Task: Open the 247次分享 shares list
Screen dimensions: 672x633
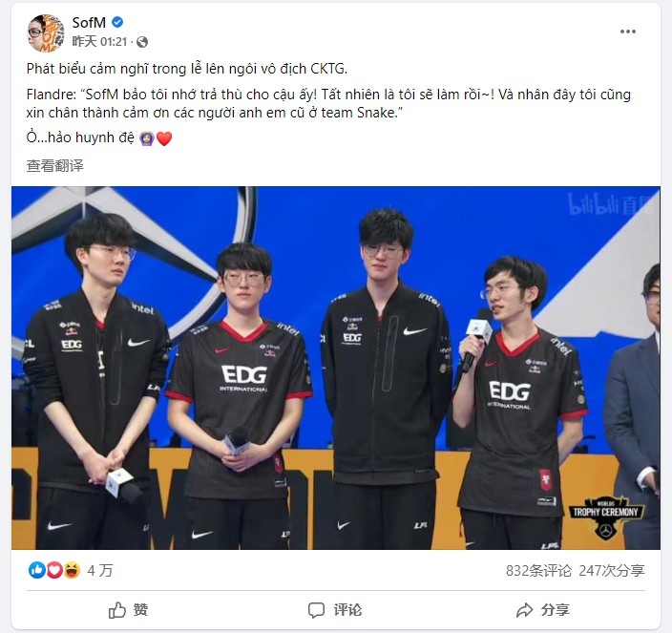Action: coord(612,570)
